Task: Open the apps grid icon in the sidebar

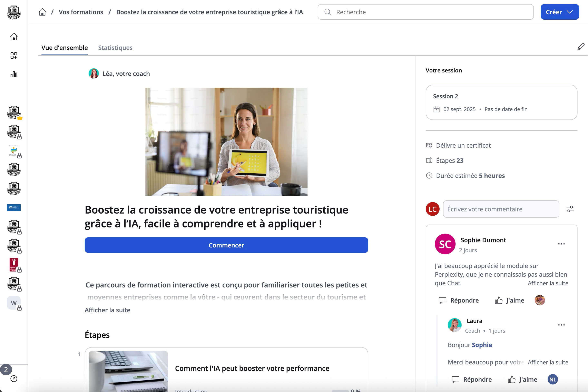Action: [14, 56]
